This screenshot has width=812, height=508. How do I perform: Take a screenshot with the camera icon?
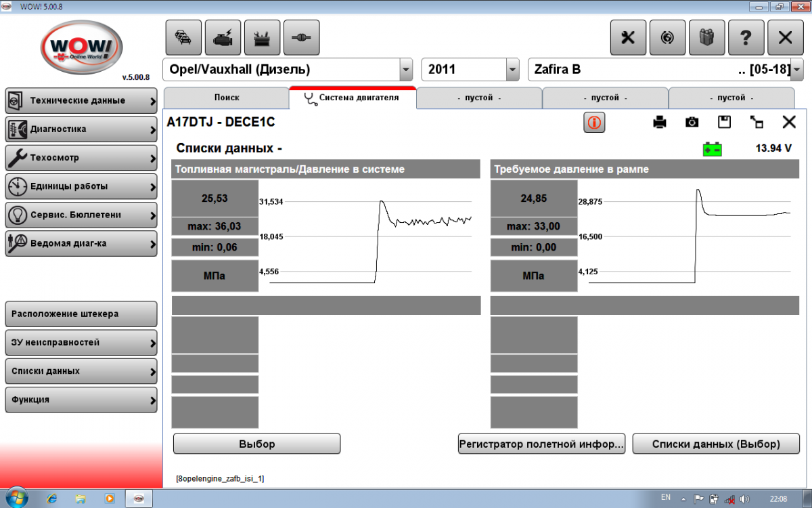[692, 122]
